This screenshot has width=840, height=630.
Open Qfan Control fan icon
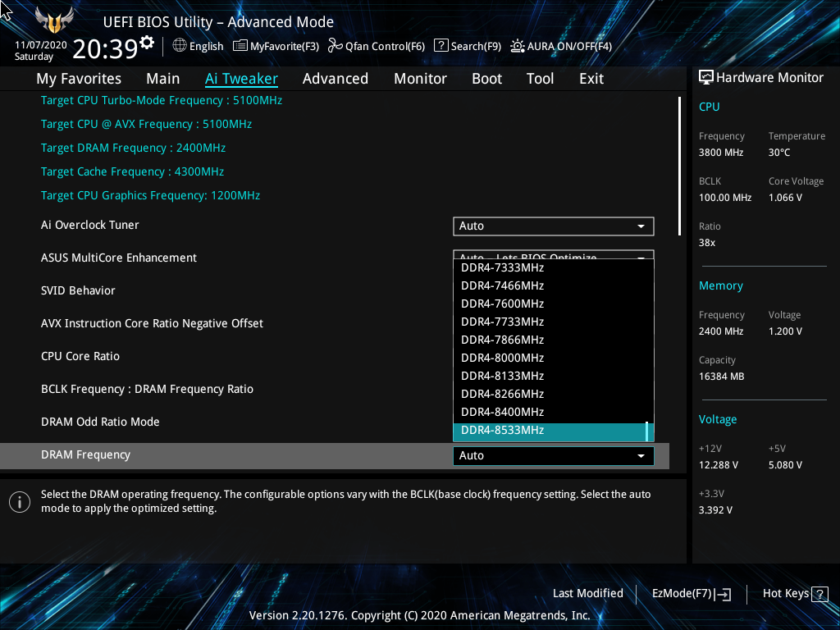pos(336,46)
